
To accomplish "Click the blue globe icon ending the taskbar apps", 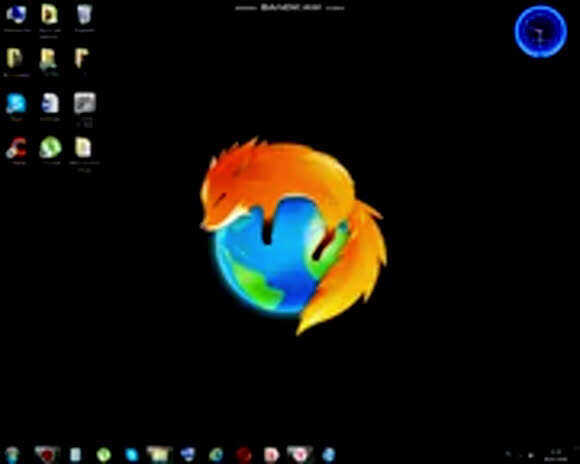I will (x=328, y=454).
